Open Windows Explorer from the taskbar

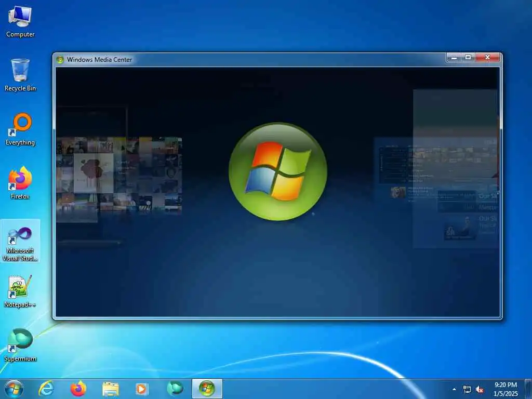110,389
